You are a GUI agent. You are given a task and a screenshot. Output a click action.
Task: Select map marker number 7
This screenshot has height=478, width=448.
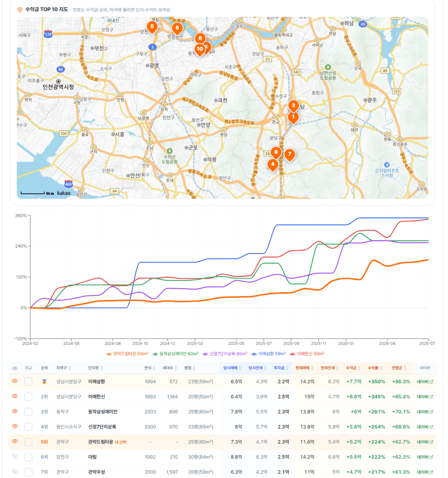coord(290,155)
